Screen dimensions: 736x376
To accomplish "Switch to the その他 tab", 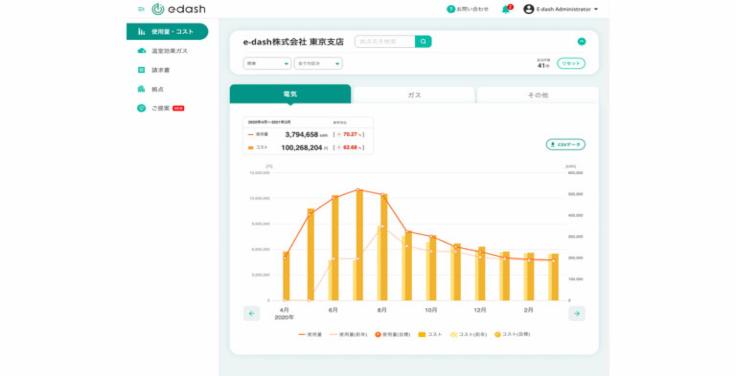I will 538,95.
